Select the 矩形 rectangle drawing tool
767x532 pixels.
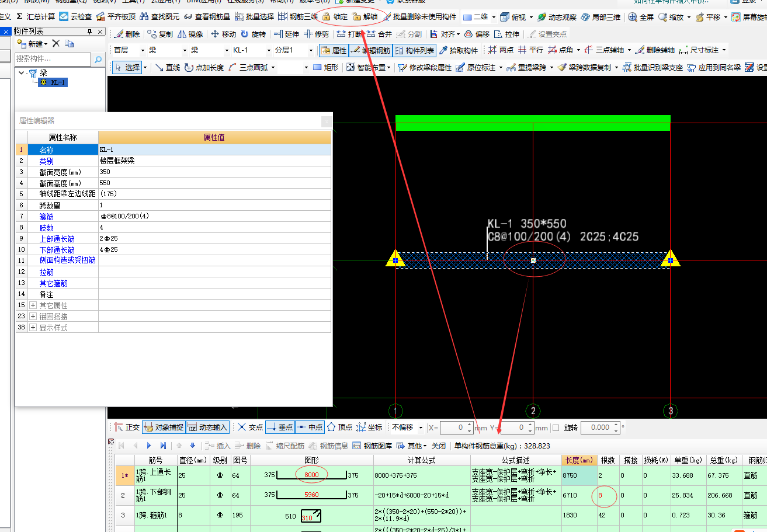tap(326, 68)
